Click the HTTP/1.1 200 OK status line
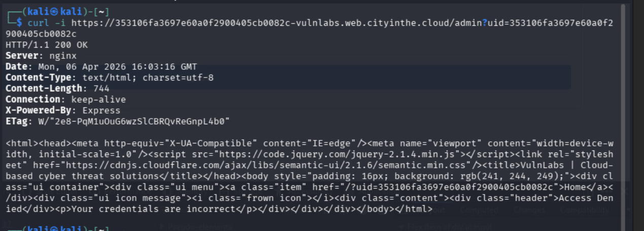 pyautogui.click(x=47, y=45)
